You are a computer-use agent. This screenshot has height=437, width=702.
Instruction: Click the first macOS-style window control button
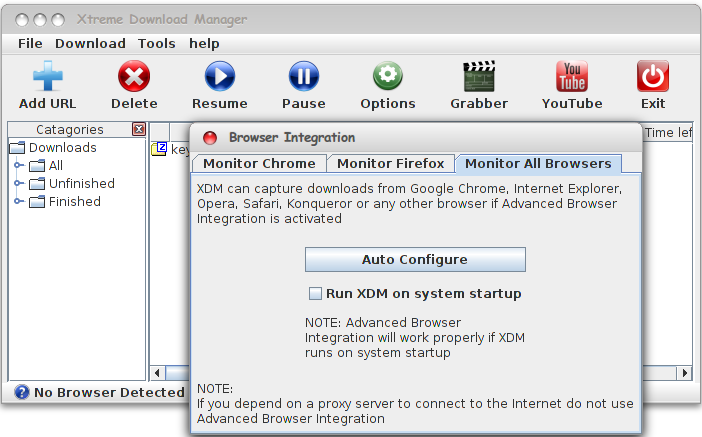tap(21, 20)
